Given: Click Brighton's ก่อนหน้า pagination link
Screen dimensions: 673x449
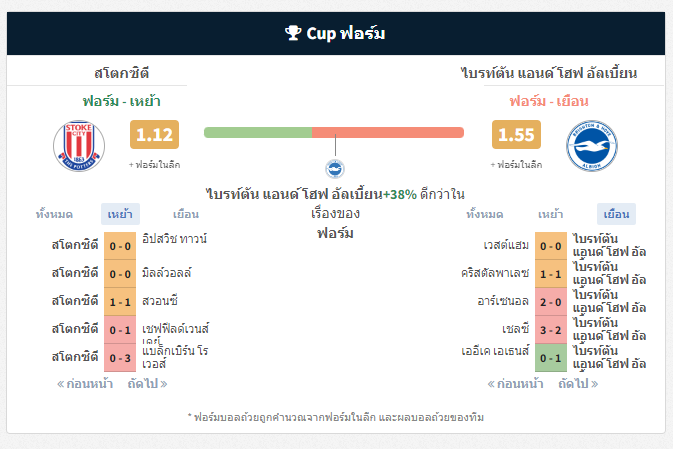Looking at the screenshot, I should click(515, 383).
